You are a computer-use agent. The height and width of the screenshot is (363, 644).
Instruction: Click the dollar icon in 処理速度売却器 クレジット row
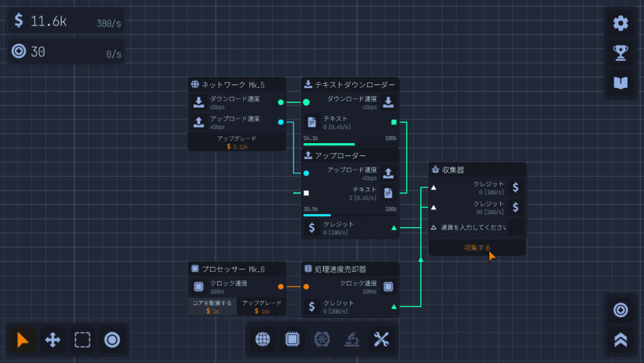pyautogui.click(x=312, y=306)
